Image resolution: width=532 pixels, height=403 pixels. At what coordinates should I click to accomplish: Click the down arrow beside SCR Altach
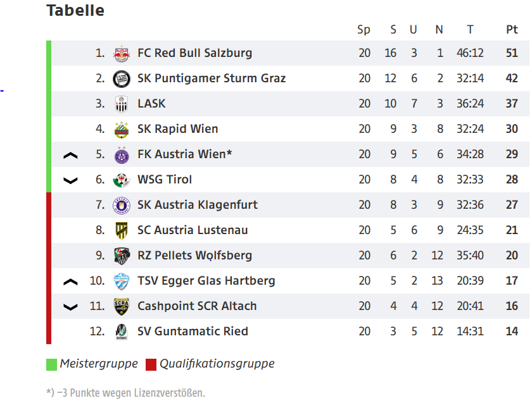71,307
